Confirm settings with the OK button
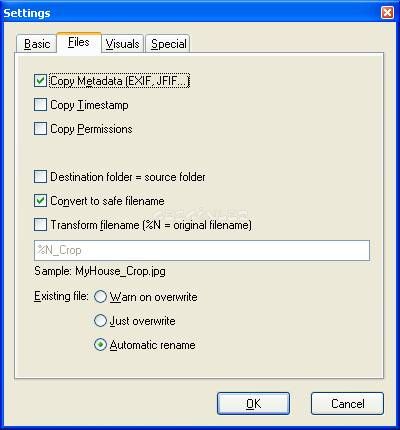The height and width of the screenshot is (430, 400). (x=253, y=404)
